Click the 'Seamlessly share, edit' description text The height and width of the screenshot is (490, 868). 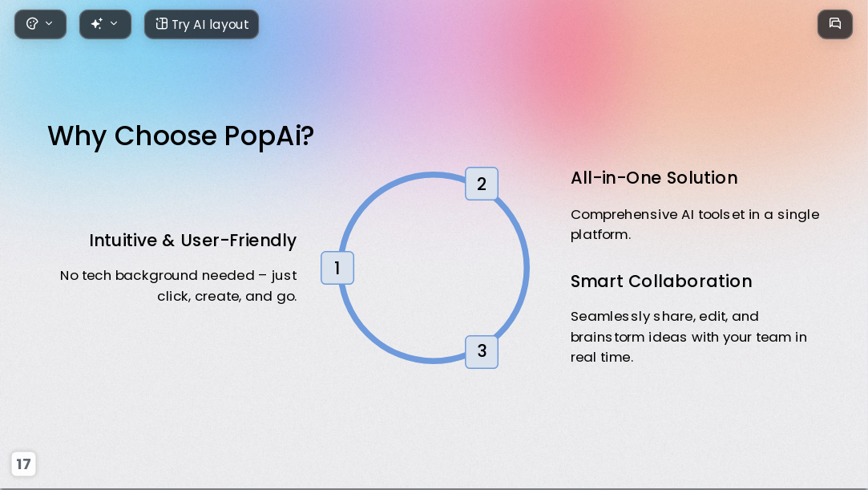coord(688,337)
